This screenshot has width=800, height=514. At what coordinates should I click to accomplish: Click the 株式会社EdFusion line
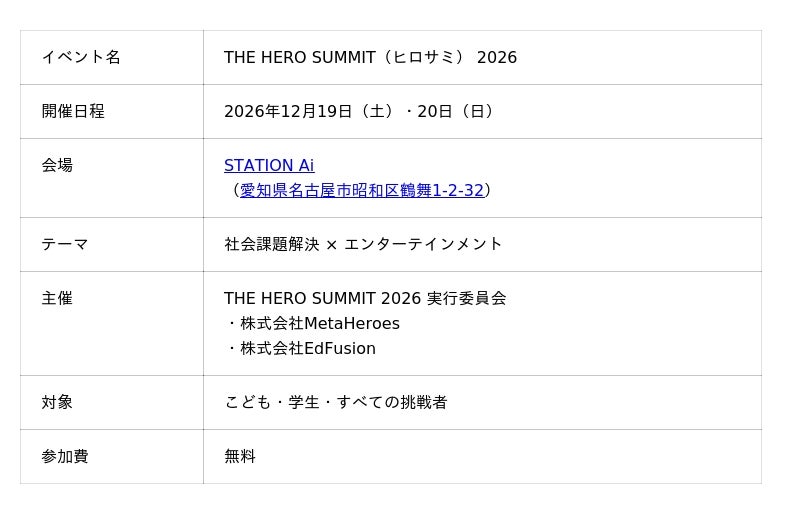click(x=308, y=349)
